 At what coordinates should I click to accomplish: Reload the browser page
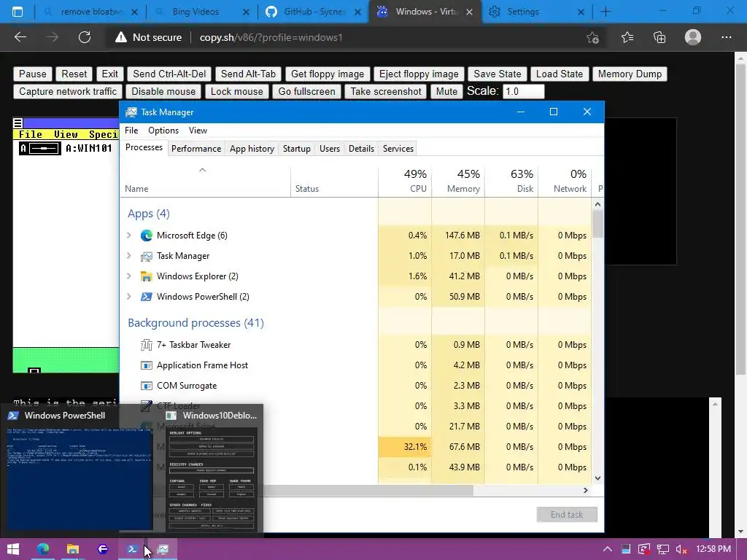point(85,37)
